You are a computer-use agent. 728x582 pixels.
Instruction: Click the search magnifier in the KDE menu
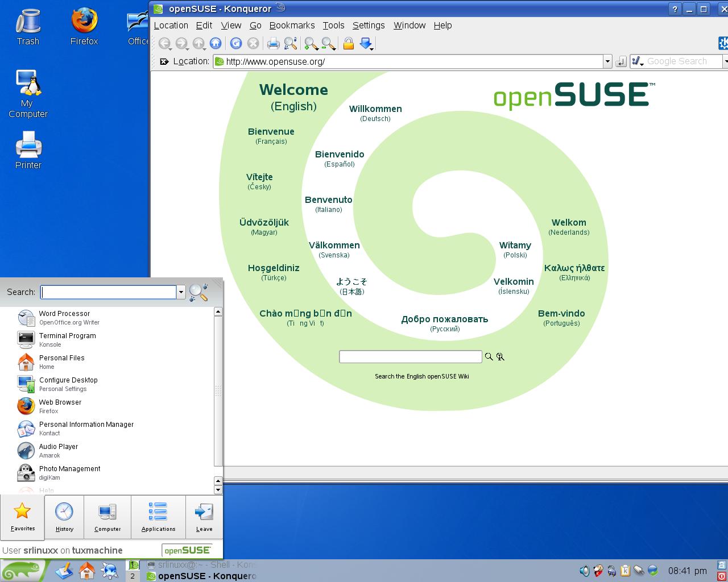point(198,292)
